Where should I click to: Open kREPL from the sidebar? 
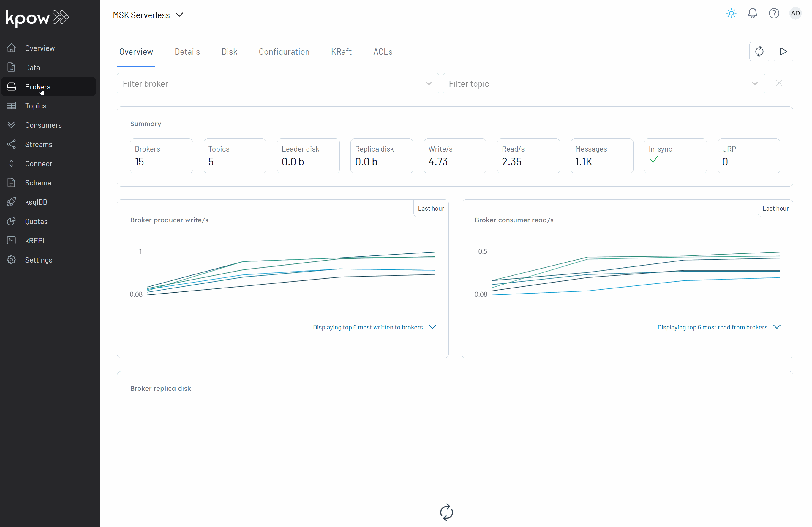coord(35,241)
